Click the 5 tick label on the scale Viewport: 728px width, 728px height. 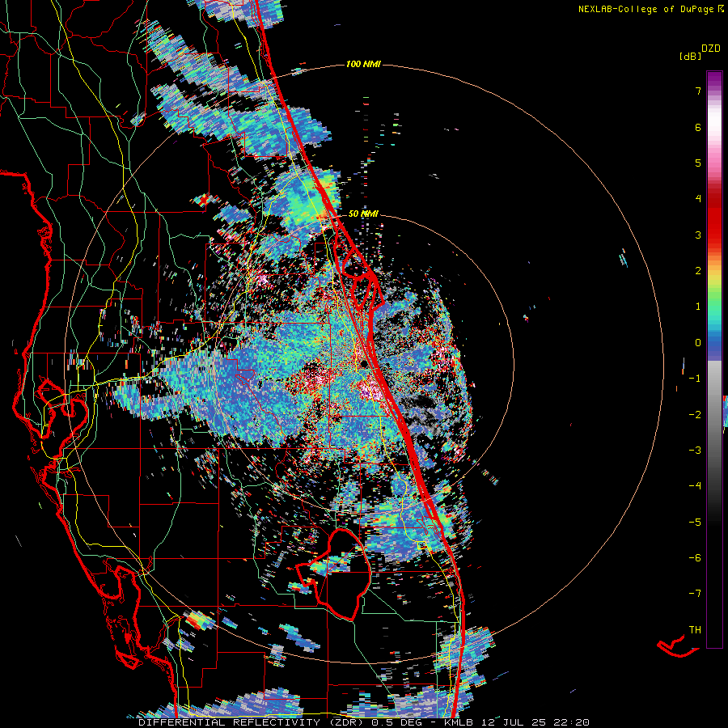coord(698,163)
